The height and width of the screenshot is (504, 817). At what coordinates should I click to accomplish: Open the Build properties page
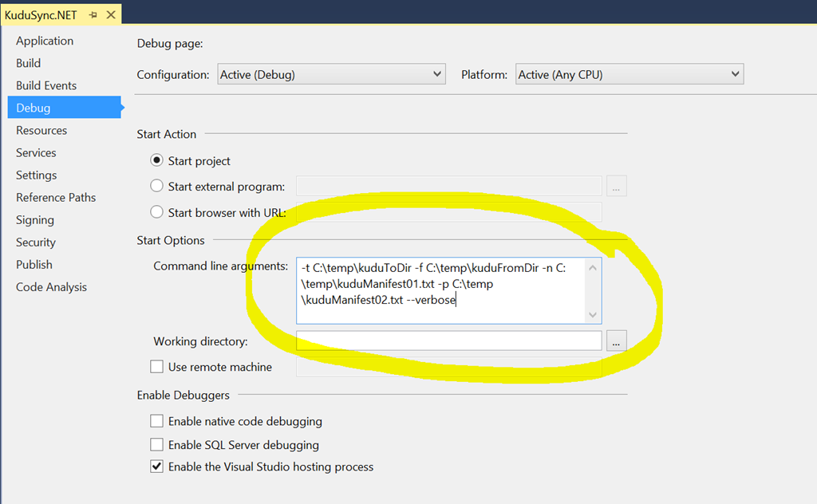[28, 63]
